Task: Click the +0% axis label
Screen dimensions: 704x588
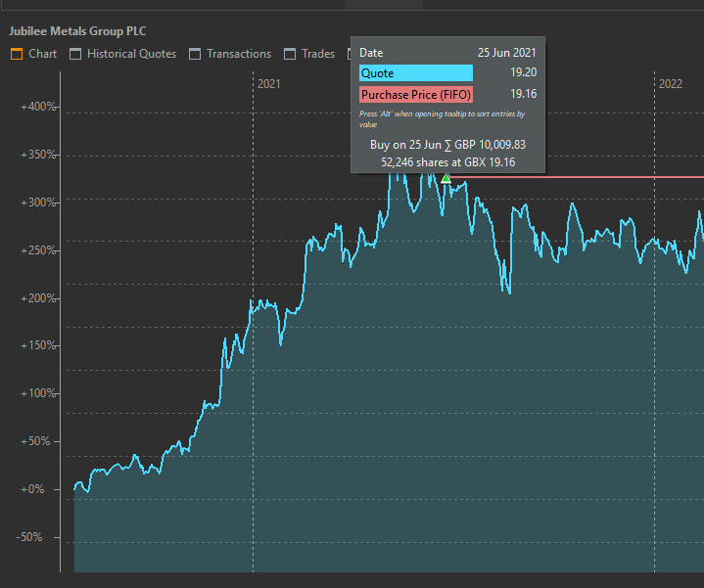Action: [32, 489]
